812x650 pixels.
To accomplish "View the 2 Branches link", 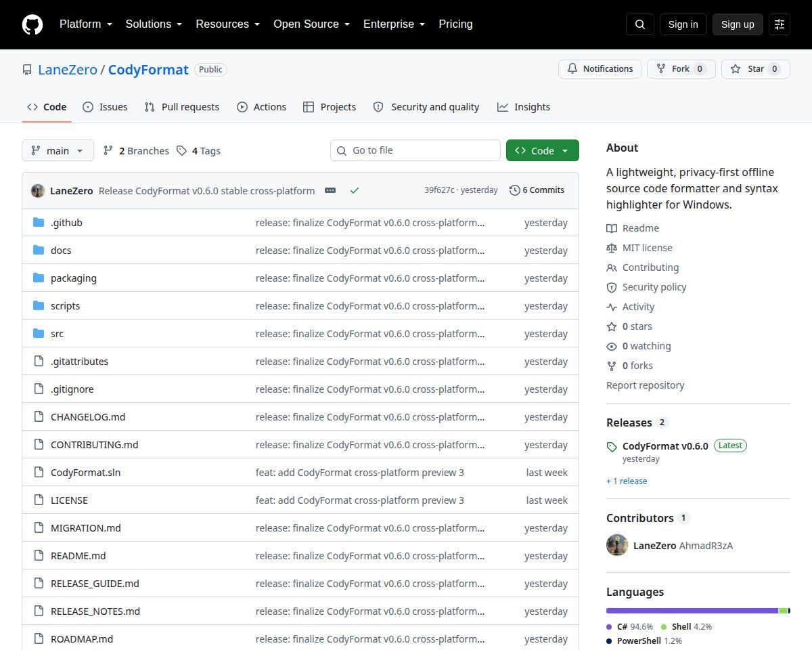I will [x=136, y=150].
